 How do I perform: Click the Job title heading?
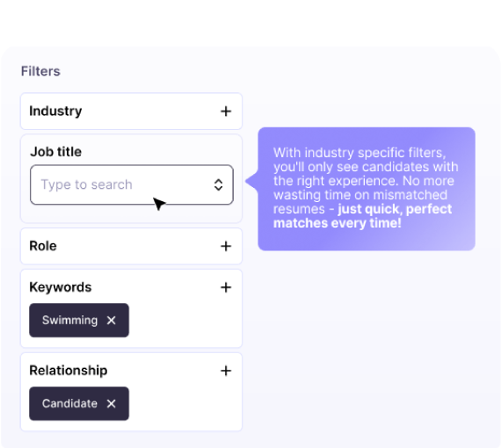tap(56, 152)
